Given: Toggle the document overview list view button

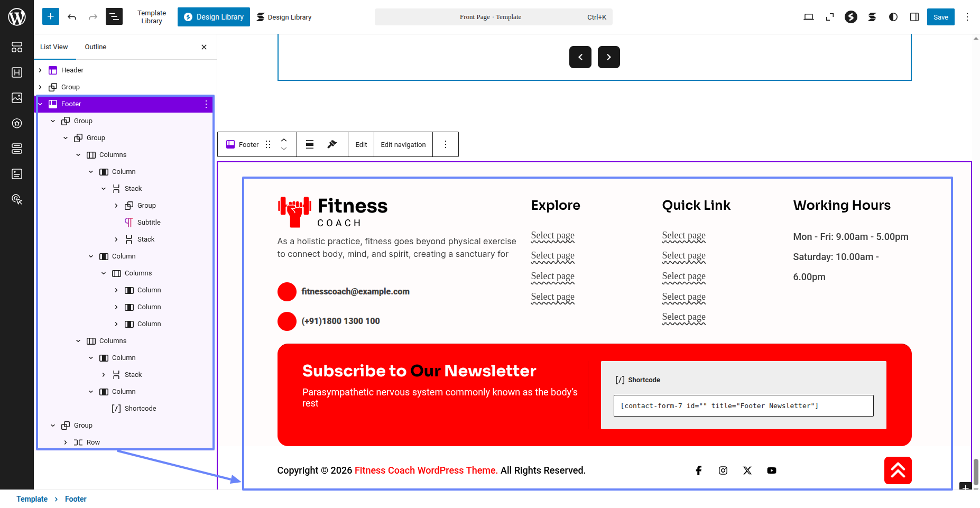Looking at the screenshot, I should (x=114, y=17).
